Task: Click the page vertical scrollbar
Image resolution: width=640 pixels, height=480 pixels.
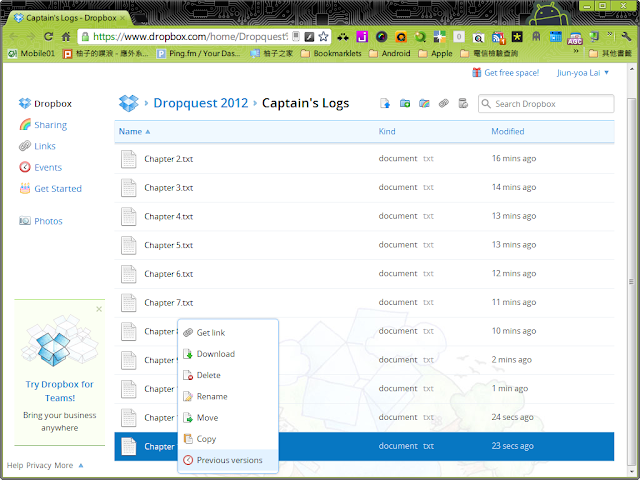Action: pos(631,282)
